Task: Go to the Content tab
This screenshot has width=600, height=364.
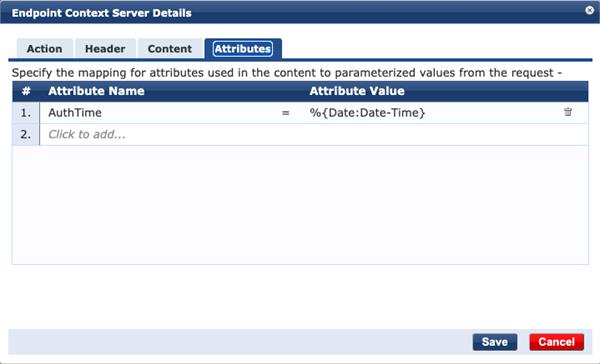Action: tap(170, 49)
